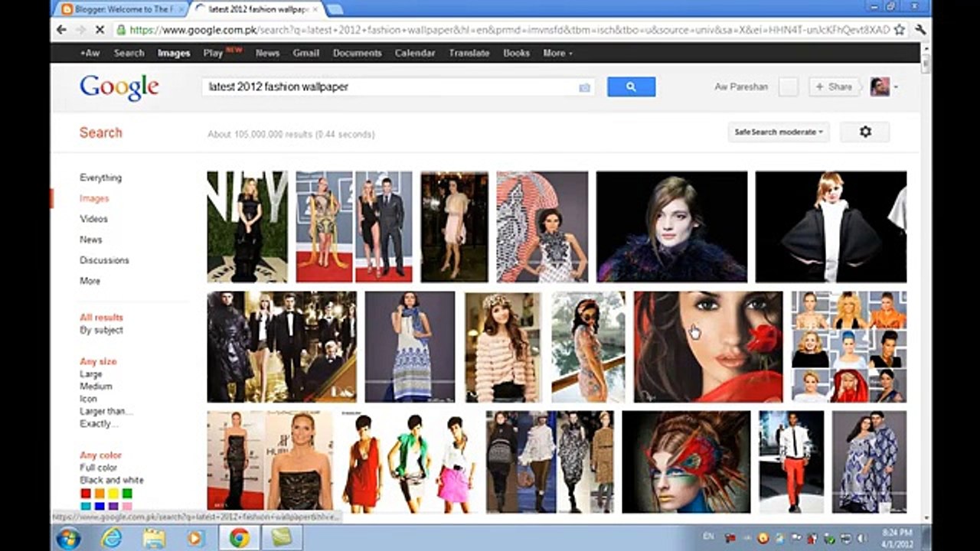Switch to the Blogger tab
Screen dimensions: 980x551
(122, 9)
